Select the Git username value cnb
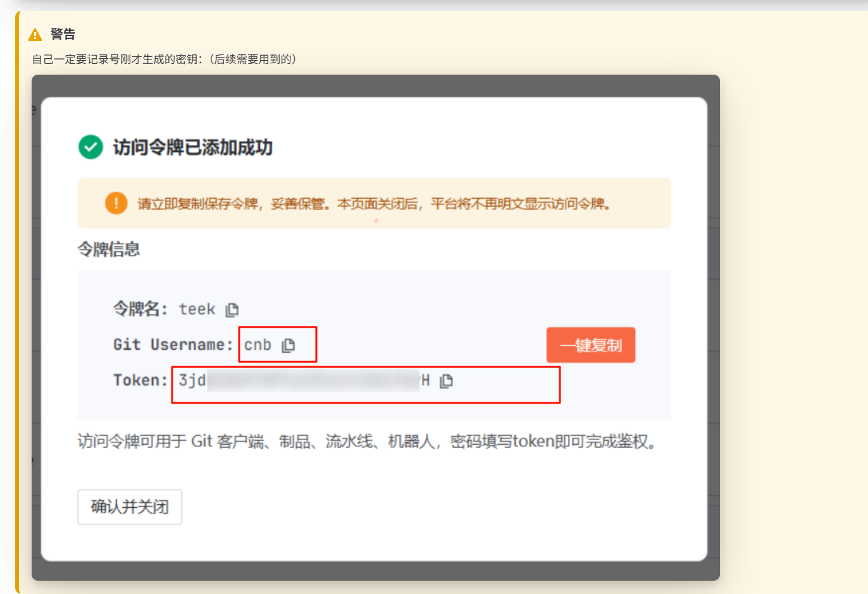Screen dimensions: 868x594 [257, 345]
